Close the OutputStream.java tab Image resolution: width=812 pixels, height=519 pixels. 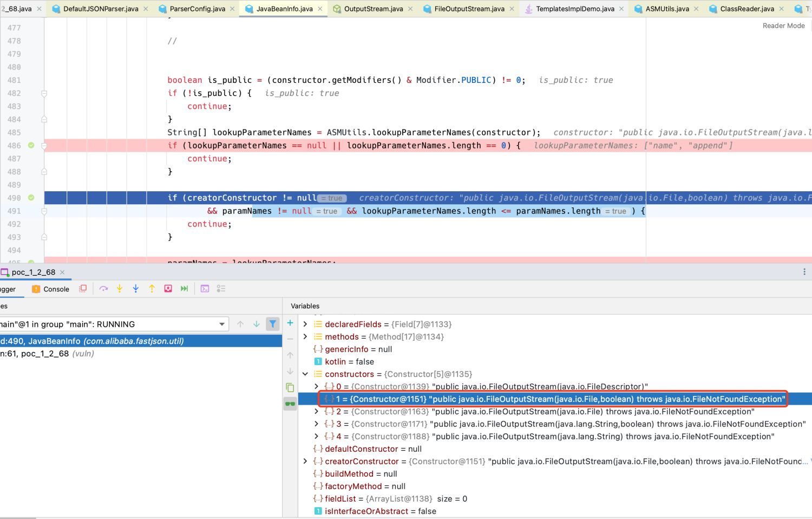pos(410,9)
